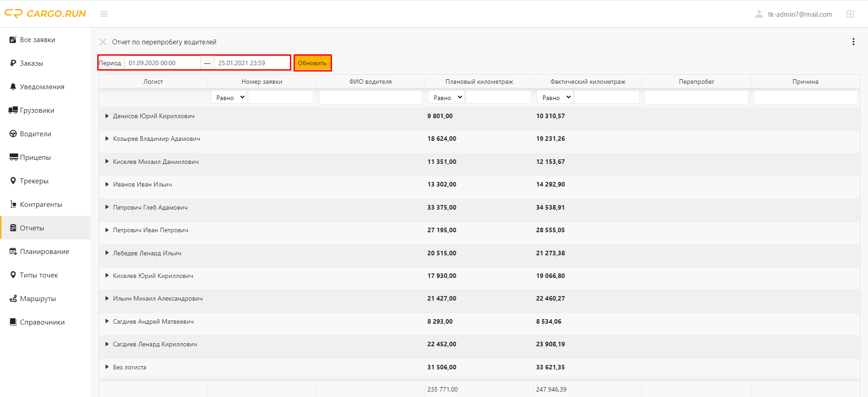Screen dimensions: 868x397
Task: Click total actual 247 946,39
Action: pos(551,389)
